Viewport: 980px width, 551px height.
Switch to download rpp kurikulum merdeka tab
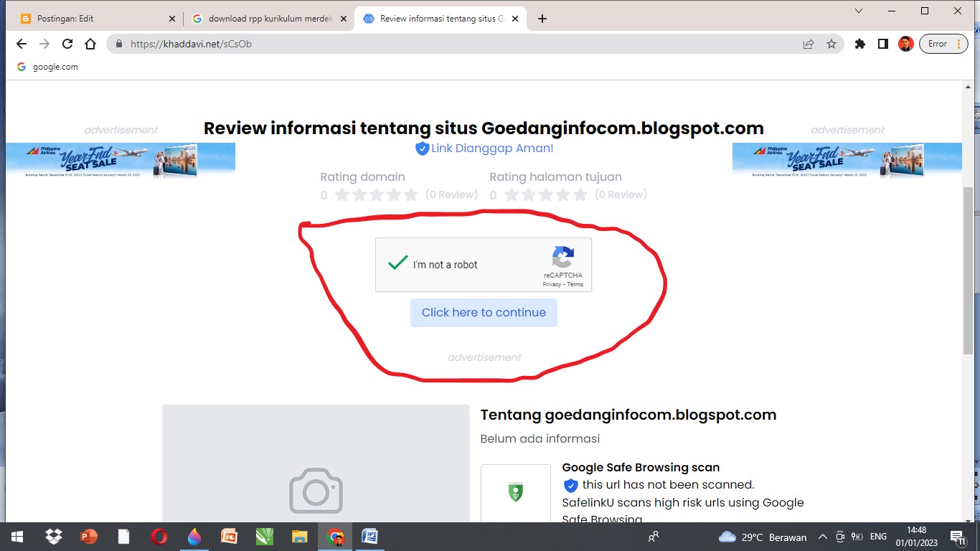tap(269, 19)
